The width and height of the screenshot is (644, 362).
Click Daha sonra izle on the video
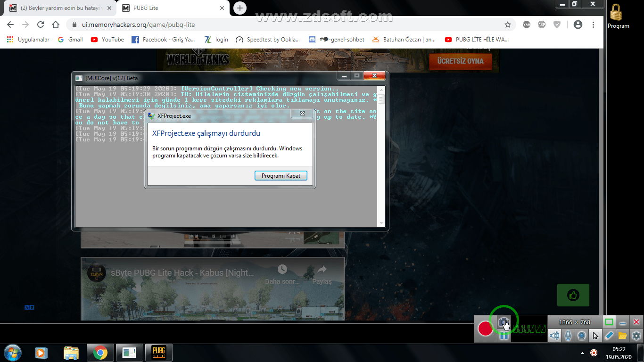tap(282, 274)
